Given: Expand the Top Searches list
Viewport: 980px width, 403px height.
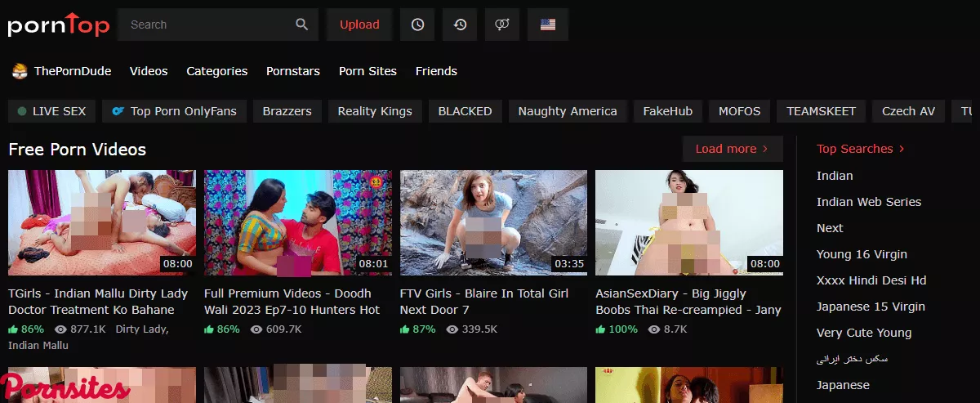Looking at the screenshot, I should (861, 149).
